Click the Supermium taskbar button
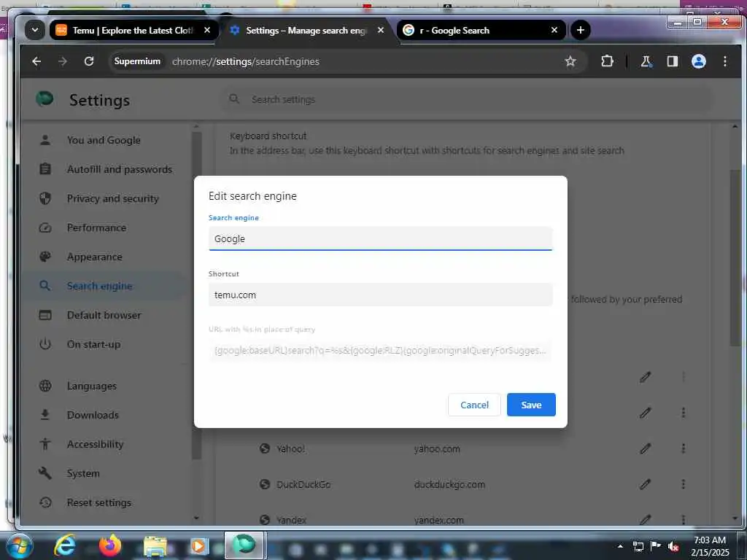 tap(244, 545)
